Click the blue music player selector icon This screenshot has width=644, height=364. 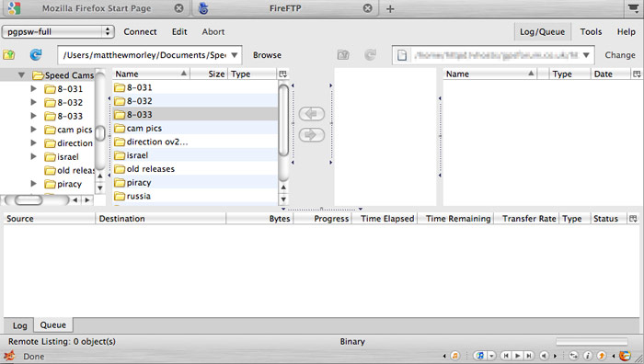point(479,356)
